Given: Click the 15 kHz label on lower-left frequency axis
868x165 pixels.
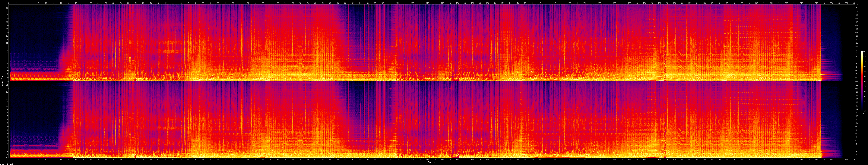Looking at the screenshot, I should coord(7,106).
